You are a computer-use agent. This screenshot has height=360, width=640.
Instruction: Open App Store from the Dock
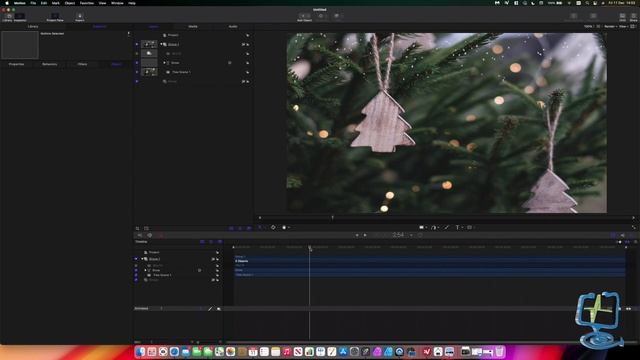pyautogui.click(x=343, y=351)
